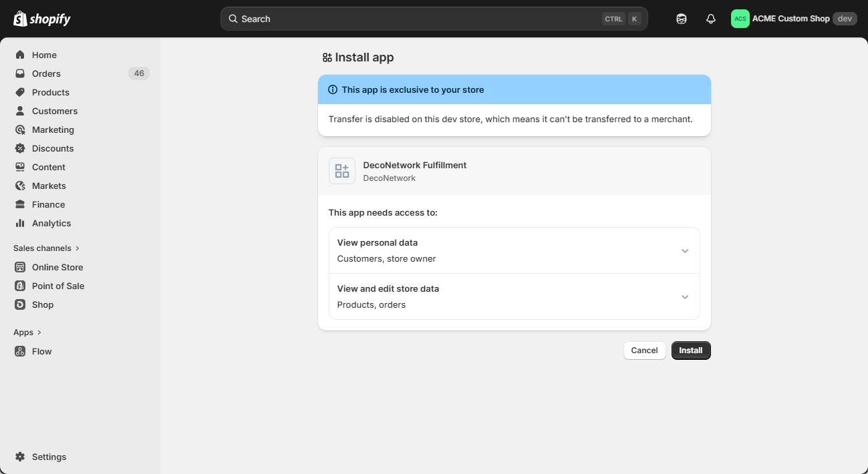Click the Analytics bar chart icon
Screen dimensions: 868x474
(20, 223)
